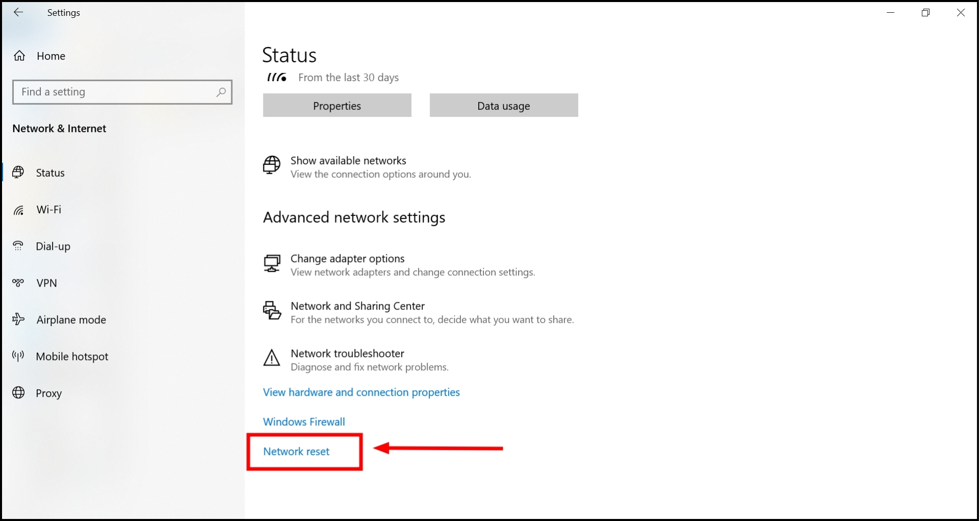Start a Network reset

[x=296, y=452]
